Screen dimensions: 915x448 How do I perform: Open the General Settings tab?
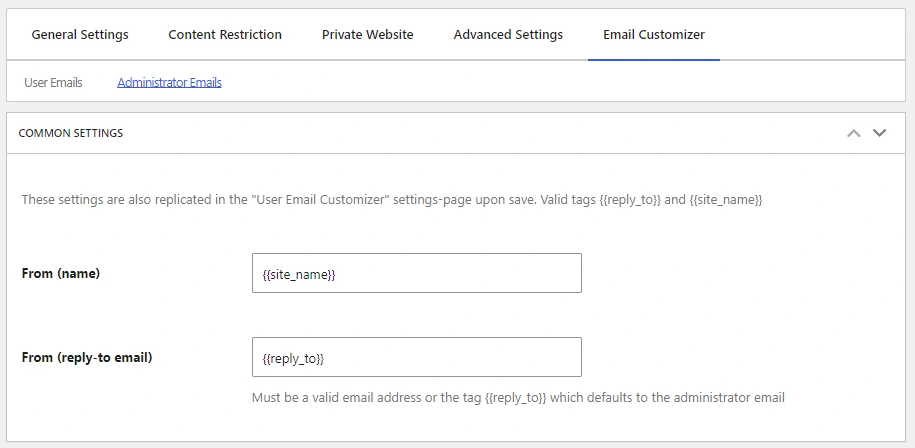click(80, 34)
